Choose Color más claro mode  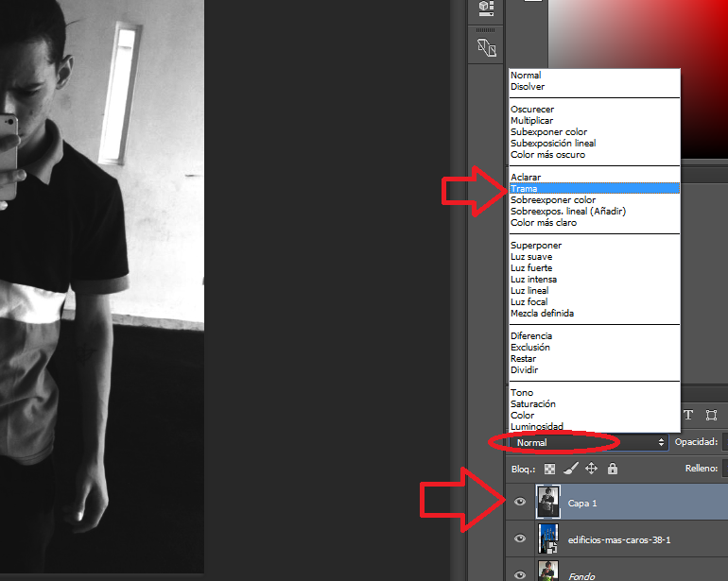pyautogui.click(x=595, y=223)
